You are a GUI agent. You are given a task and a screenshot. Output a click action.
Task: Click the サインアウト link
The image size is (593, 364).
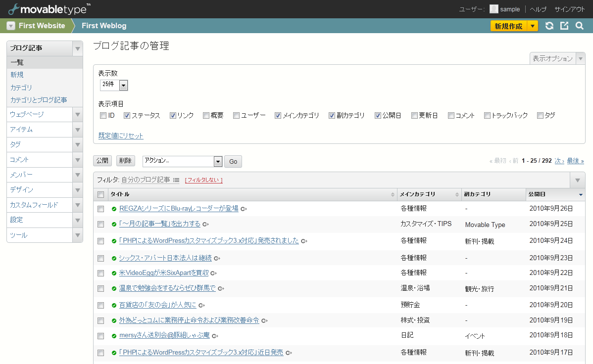tap(570, 9)
